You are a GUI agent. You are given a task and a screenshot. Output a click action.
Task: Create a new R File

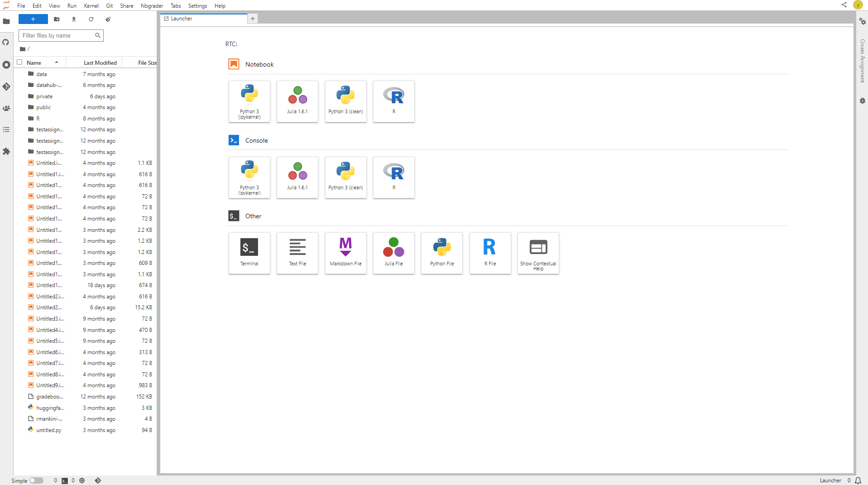490,253
